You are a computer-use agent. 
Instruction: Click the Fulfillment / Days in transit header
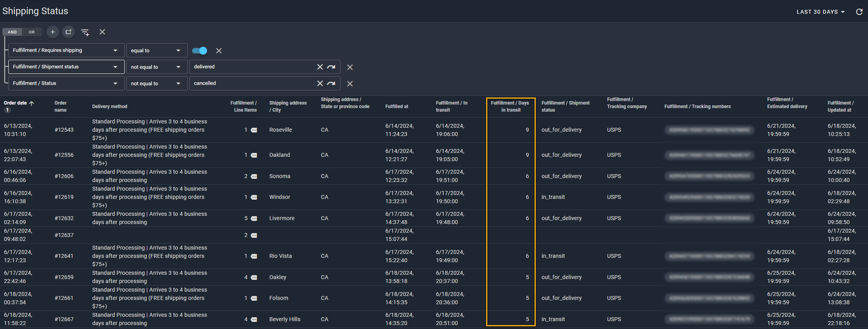[x=510, y=107]
